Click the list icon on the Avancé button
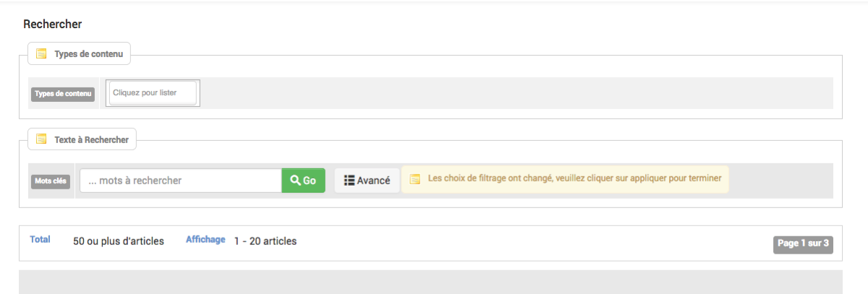Viewport: 868px width, 294px height. (x=349, y=181)
